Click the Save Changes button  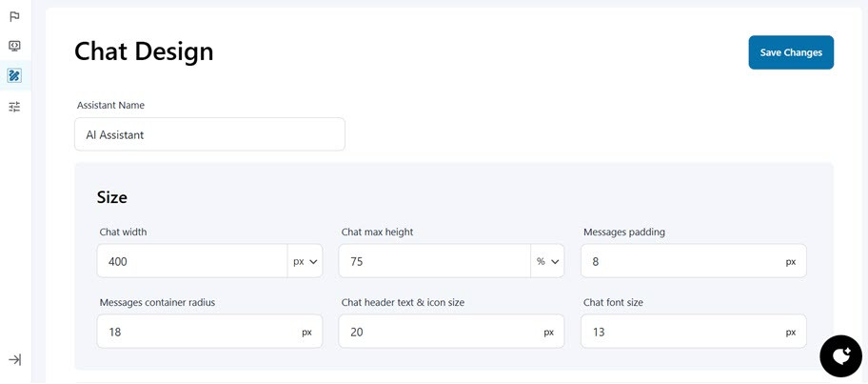pyautogui.click(x=791, y=52)
